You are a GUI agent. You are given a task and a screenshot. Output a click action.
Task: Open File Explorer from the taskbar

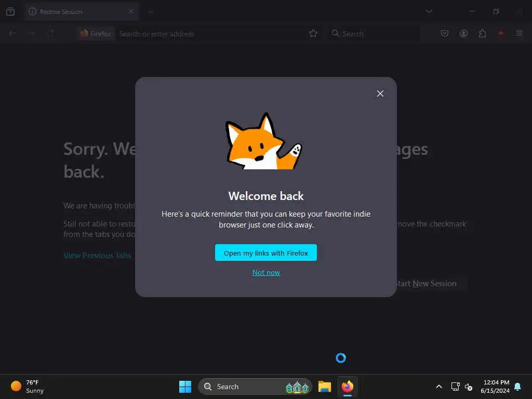(325, 387)
